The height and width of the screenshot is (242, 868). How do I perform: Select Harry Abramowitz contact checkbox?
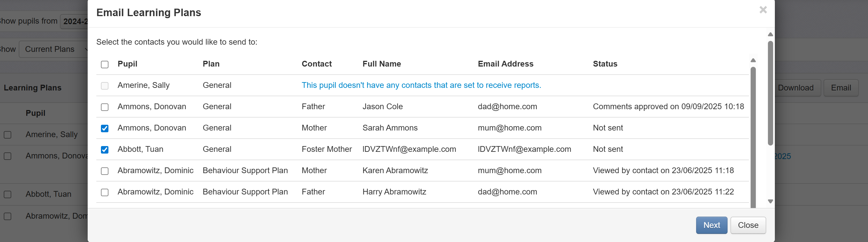point(105,192)
